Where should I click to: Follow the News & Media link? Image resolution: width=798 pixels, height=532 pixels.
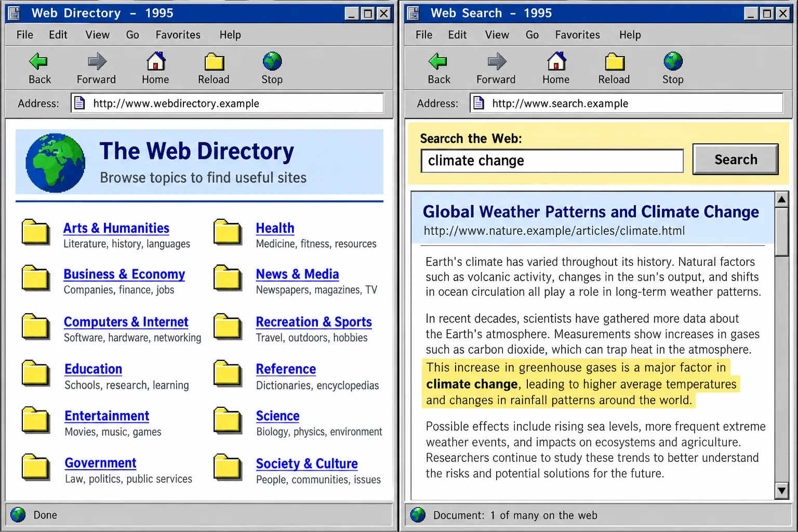[x=297, y=274]
